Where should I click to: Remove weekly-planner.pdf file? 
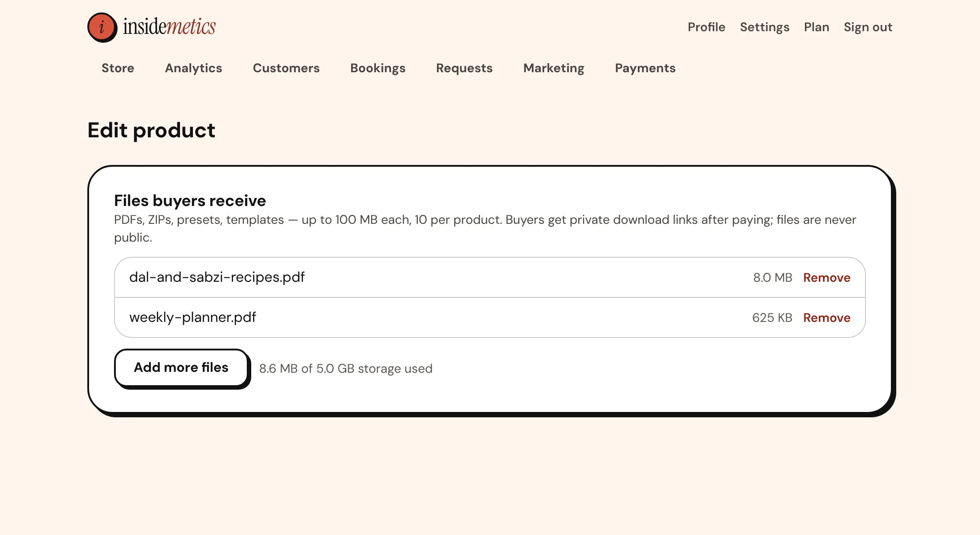coord(827,318)
